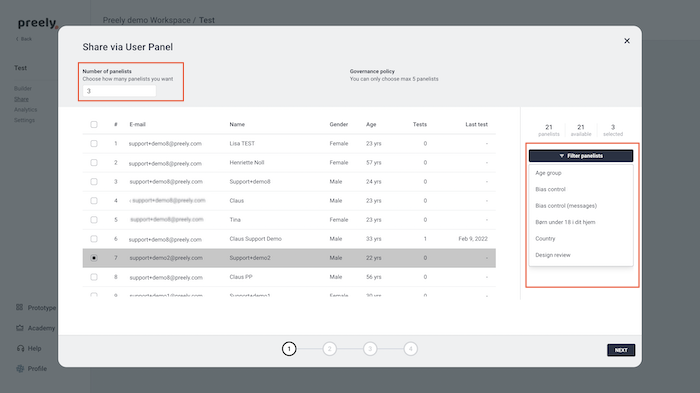The height and width of the screenshot is (393, 700).
Task: Open Analytics in the sidebar
Action: tap(25, 110)
